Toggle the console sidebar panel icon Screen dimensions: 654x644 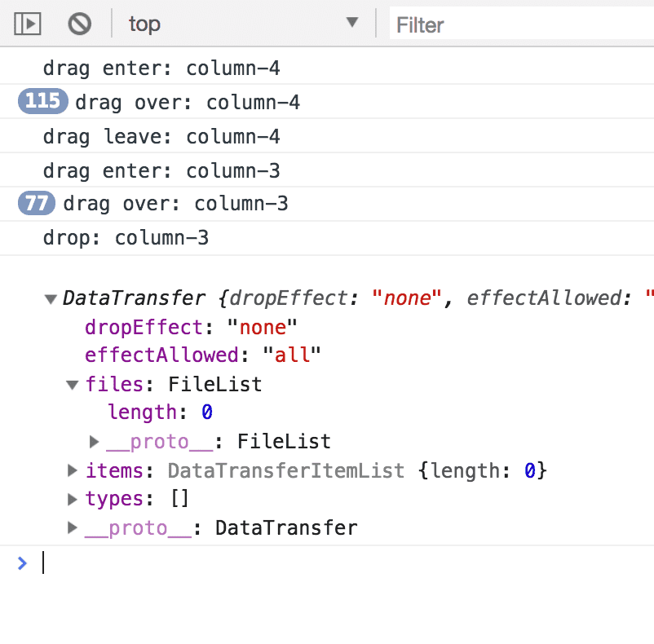pos(28,24)
